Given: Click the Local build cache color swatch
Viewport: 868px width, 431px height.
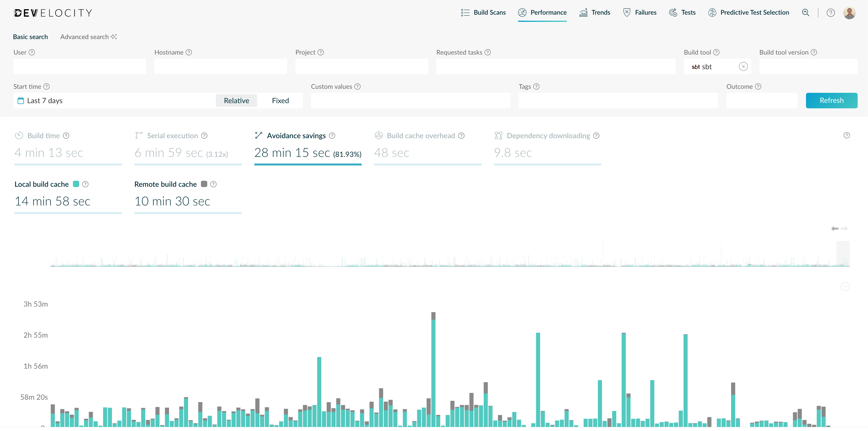Looking at the screenshot, I should 76,184.
